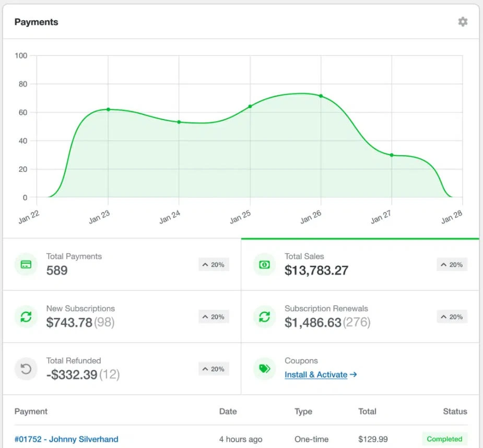
Task: Click the One-time type cell
Action: pos(311,439)
